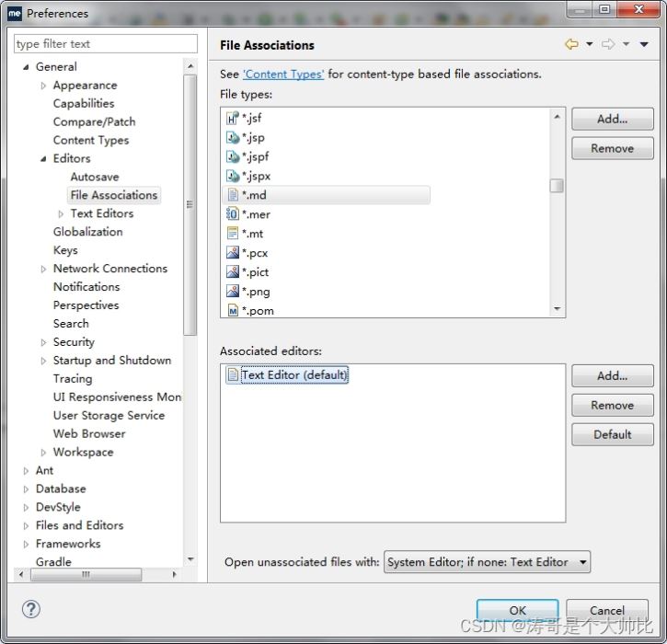The height and width of the screenshot is (644, 667).
Task: Select Perspectives tree item
Action: 86,305
